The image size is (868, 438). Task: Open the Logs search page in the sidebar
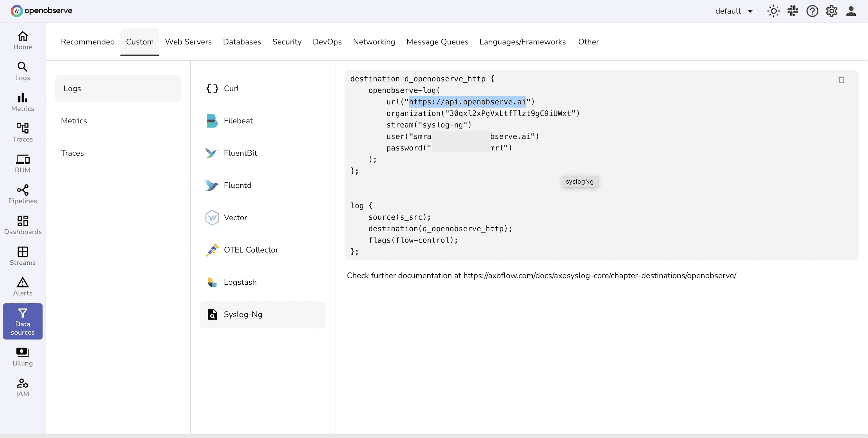(23, 71)
